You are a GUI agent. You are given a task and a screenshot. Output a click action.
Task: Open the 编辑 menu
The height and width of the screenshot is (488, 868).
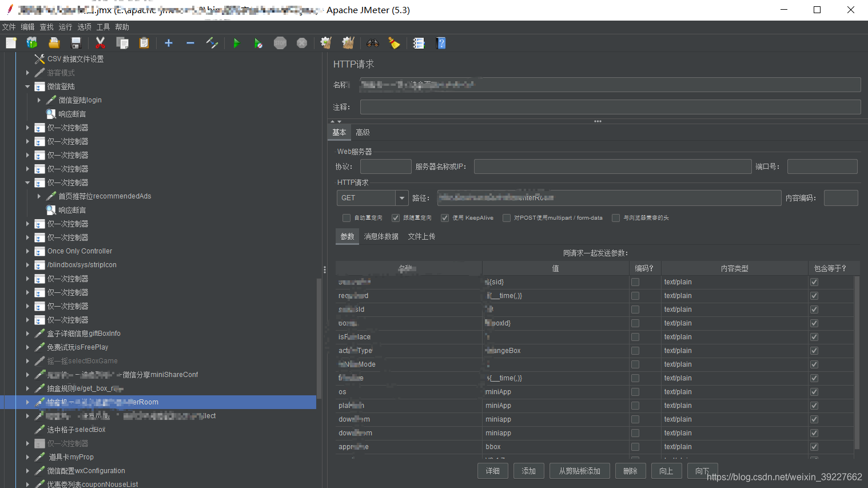tap(27, 27)
